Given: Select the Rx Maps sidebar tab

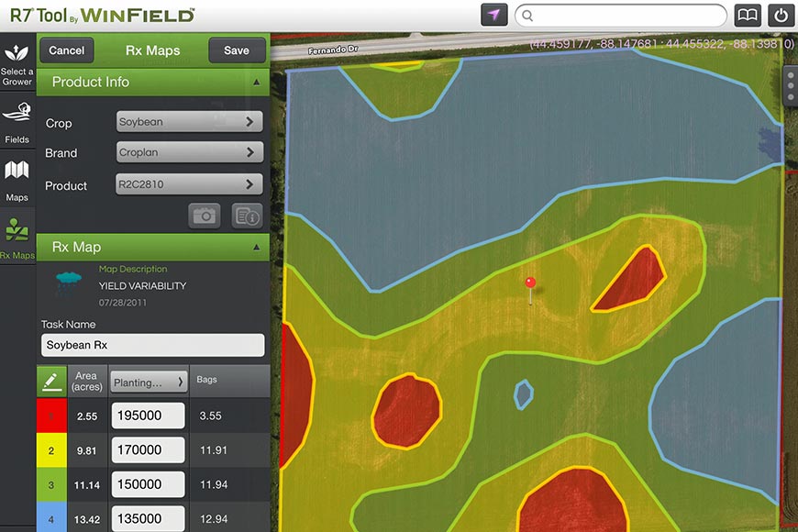Looking at the screenshot, I should click(17, 238).
